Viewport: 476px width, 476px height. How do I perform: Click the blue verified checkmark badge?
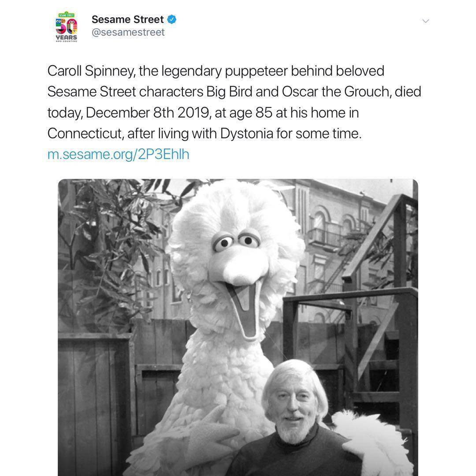tap(172, 19)
